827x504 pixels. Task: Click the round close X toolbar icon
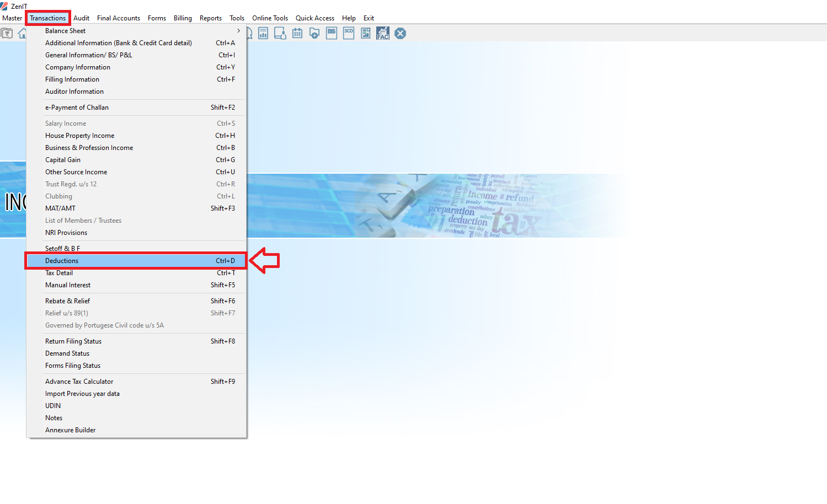point(401,34)
